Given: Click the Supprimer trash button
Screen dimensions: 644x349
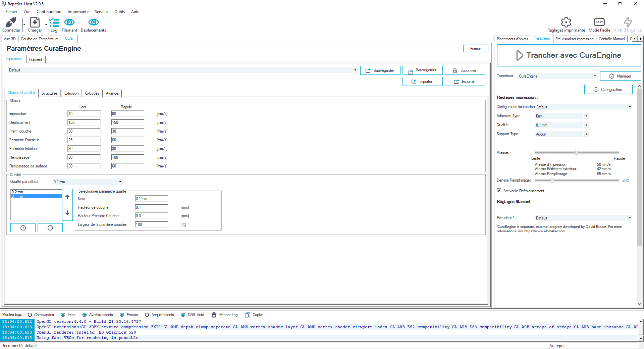Looking at the screenshot, I should pos(465,70).
